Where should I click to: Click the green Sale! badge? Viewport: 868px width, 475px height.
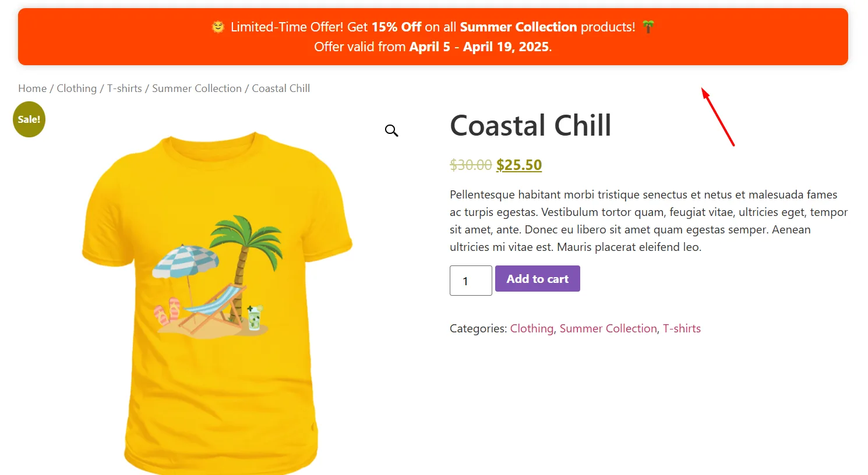(29, 119)
